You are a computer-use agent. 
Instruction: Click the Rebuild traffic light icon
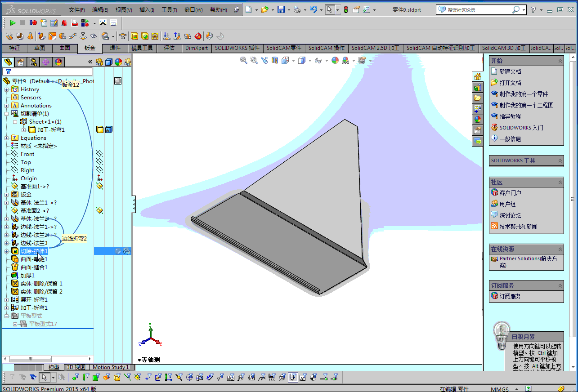(346, 9)
